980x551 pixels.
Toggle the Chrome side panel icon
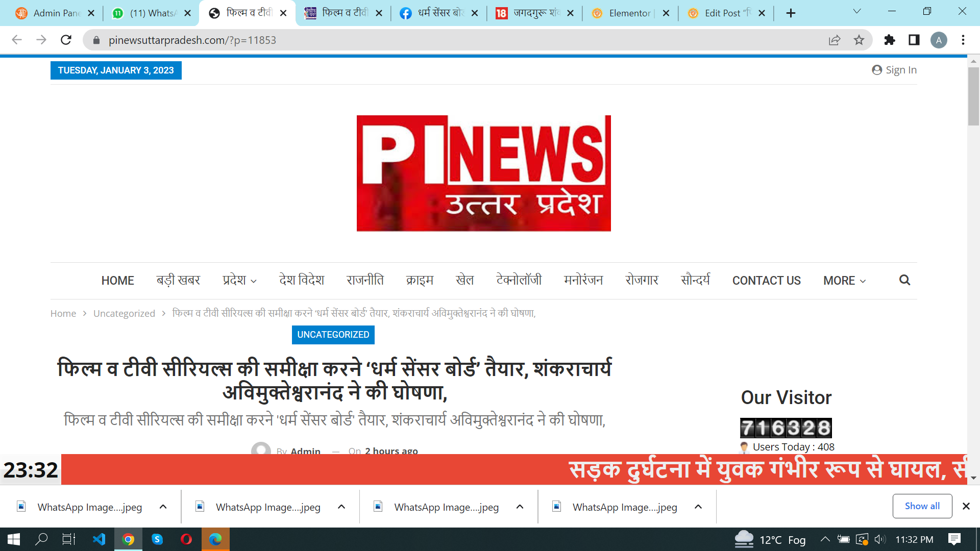914,40
